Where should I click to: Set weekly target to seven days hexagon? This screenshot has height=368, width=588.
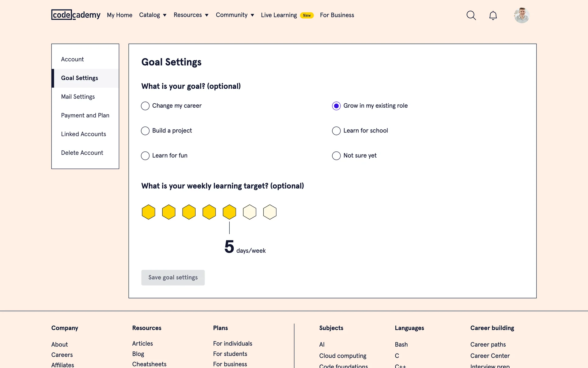coord(270,212)
